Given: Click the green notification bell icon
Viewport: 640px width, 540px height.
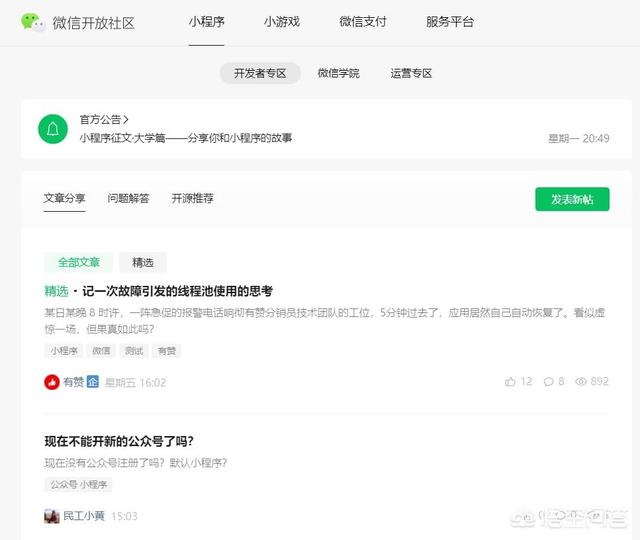Looking at the screenshot, I should click(x=53, y=129).
